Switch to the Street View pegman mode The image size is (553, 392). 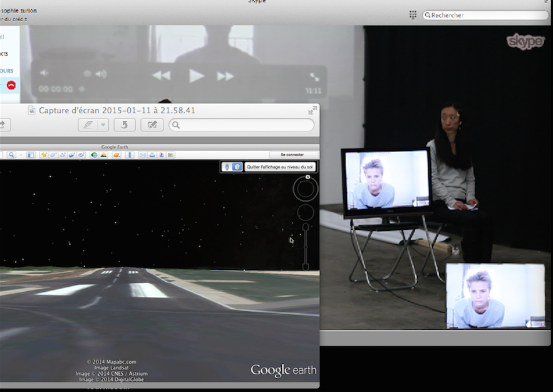[227, 167]
